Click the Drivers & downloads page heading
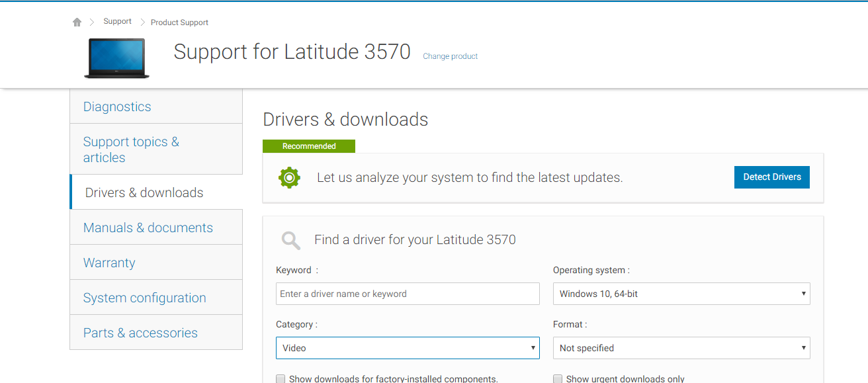Image resolution: width=868 pixels, height=383 pixels. tap(345, 120)
